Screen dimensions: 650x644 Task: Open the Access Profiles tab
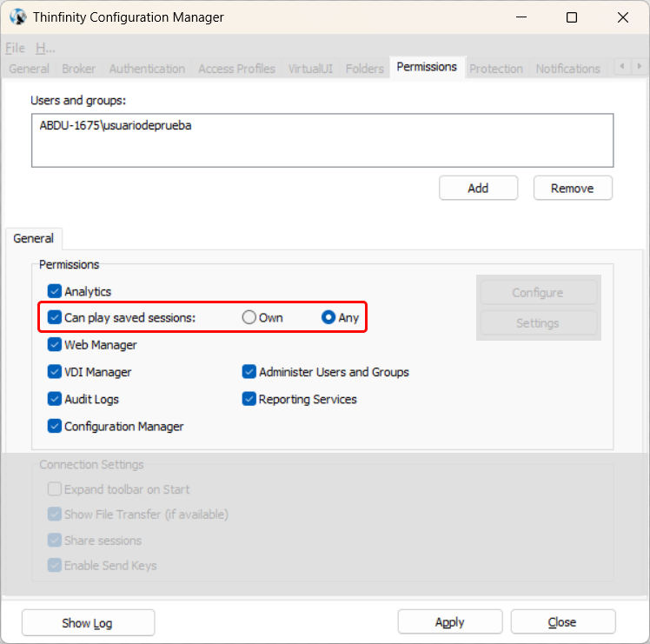click(x=236, y=69)
